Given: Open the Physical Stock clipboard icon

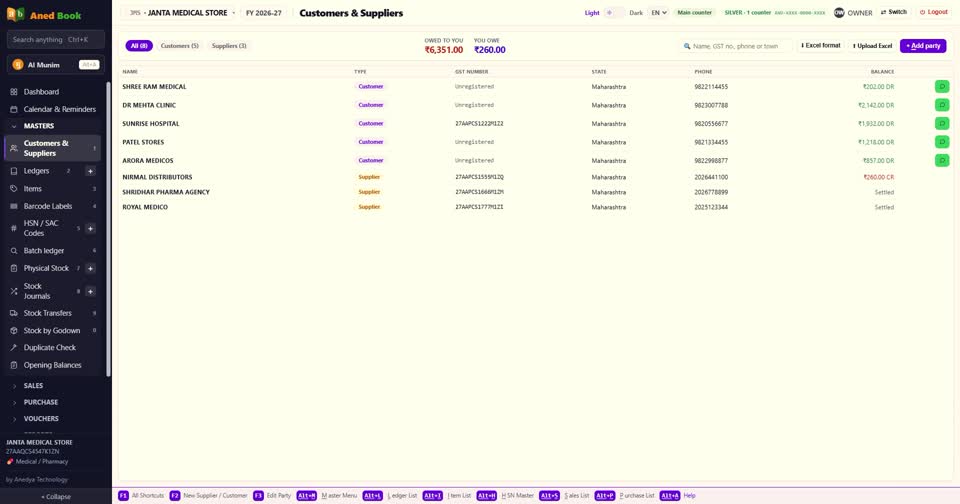Looking at the screenshot, I should coord(13,268).
